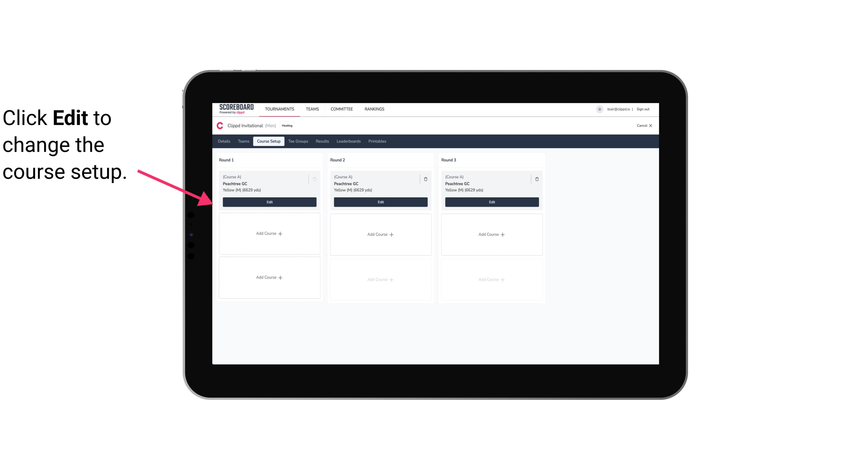
Task: Click the delete icon for Round 1 course
Action: click(x=315, y=179)
